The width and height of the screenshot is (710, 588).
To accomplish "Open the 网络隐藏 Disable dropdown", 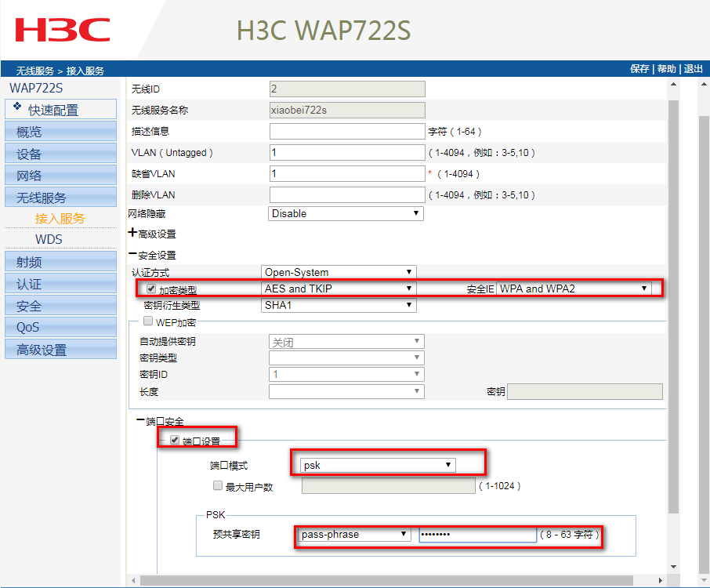I will pyautogui.click(x=346, y=213).
